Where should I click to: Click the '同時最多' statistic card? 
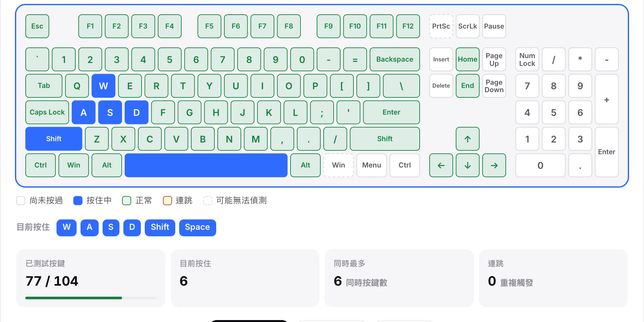coord(399,278)
